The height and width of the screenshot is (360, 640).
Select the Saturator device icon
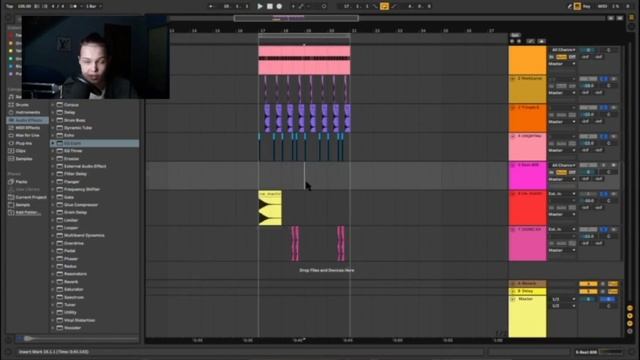60,289
